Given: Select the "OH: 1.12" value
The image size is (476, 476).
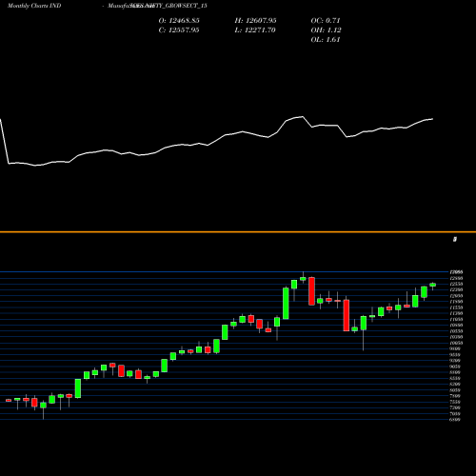Looking at the screenshot, I should pyautogui.click(x=326, y=30).
